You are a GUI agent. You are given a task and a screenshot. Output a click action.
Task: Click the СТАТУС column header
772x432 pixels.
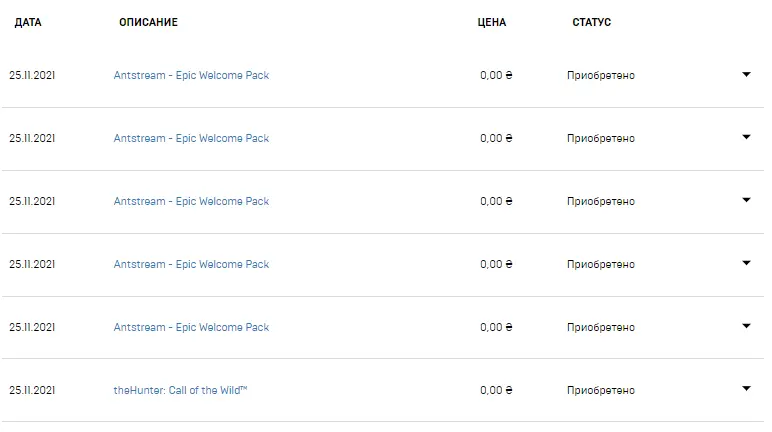(591, 22)
